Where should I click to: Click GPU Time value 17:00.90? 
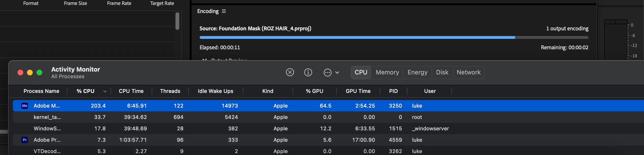click(x=363, y=140)
